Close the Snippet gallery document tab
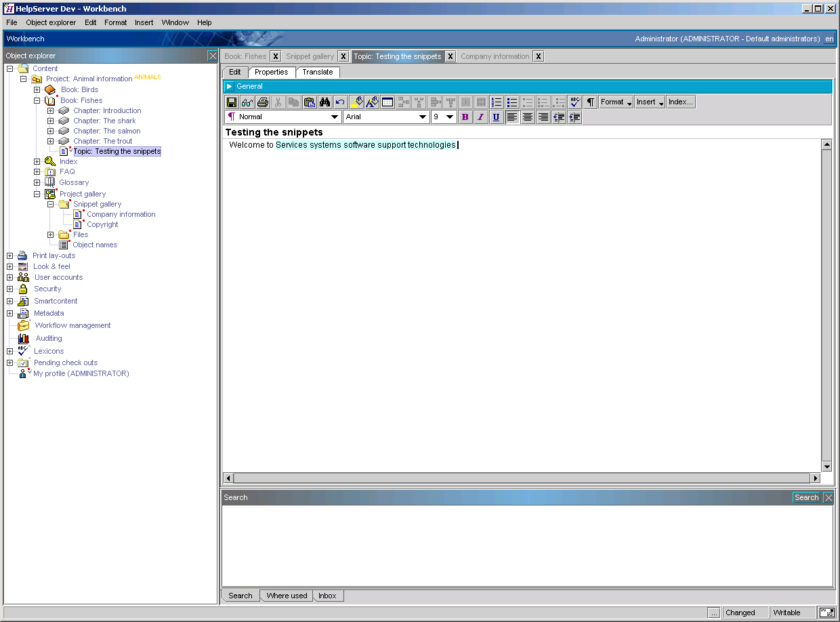 point(343,56)
